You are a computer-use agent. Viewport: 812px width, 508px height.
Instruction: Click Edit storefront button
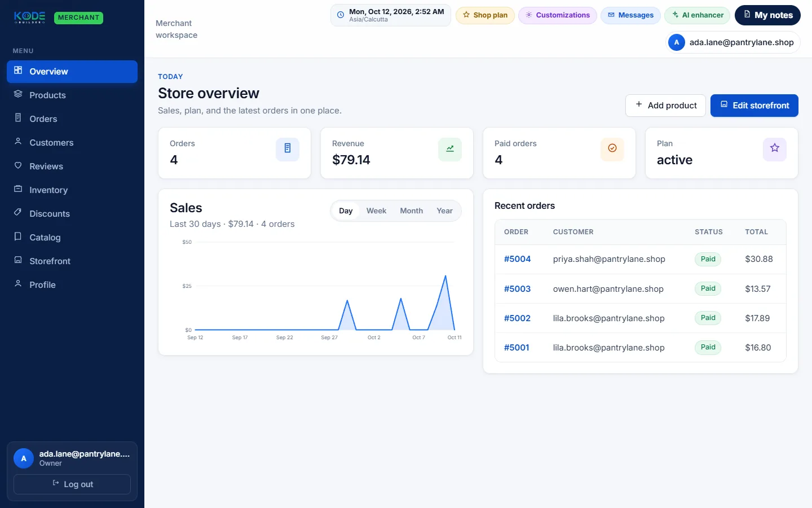(x=754, y=106)
